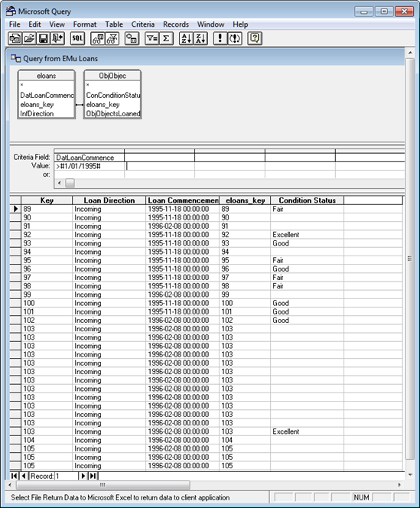This screenshot has height=508, width=420.
Task: Open the File menu
Action: click(15, 24)
